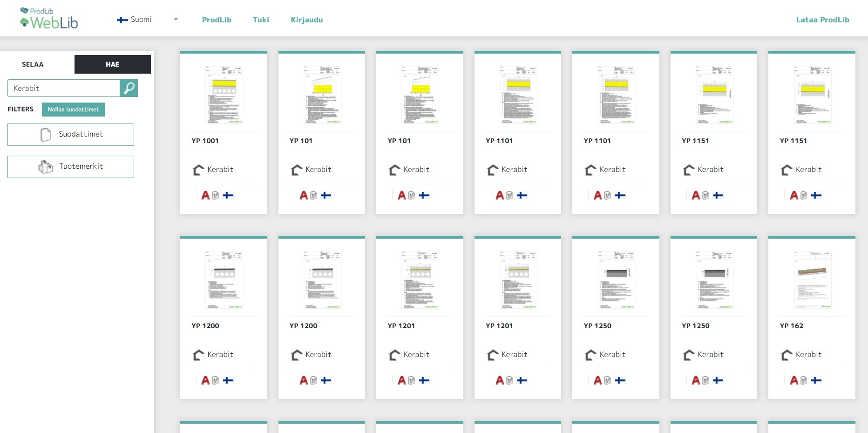Open the YP 162 drawing thumbnail
The image size is (868, 433).
click(x=812, y=280)
